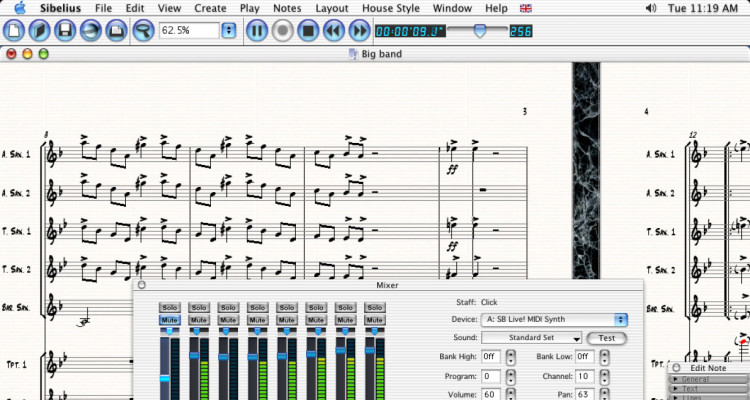Click the system volume speaker icon
Screen dimensions: 750x400
pyautogui.click(x=651, y=8)
